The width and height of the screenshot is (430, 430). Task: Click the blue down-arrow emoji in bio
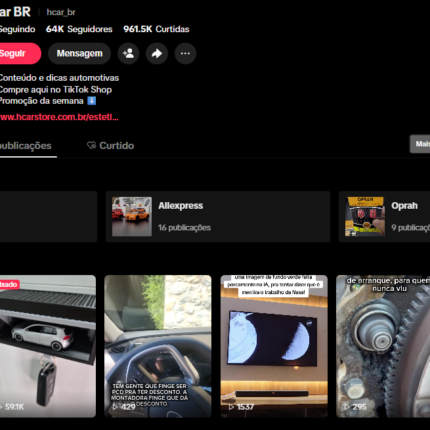click(92, 101)
